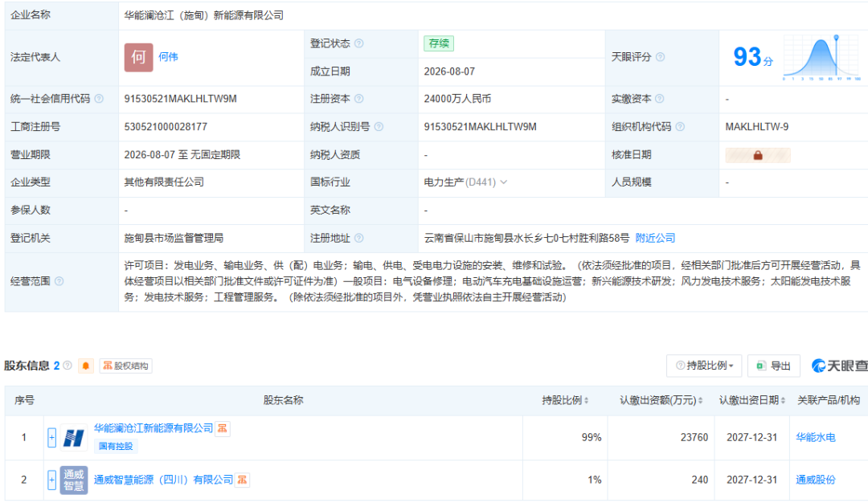Click the help icon next to 实缴资本
Screen dimensions: 868x503
(659, 99)
